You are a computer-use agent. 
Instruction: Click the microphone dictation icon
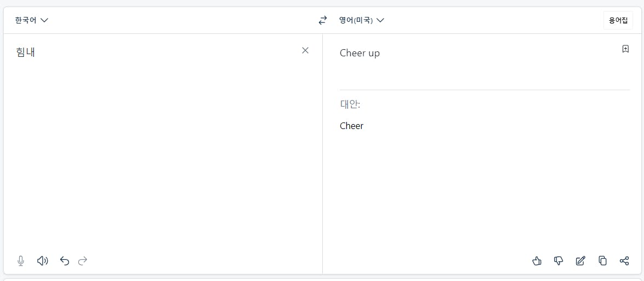click(x=21, y=261)
